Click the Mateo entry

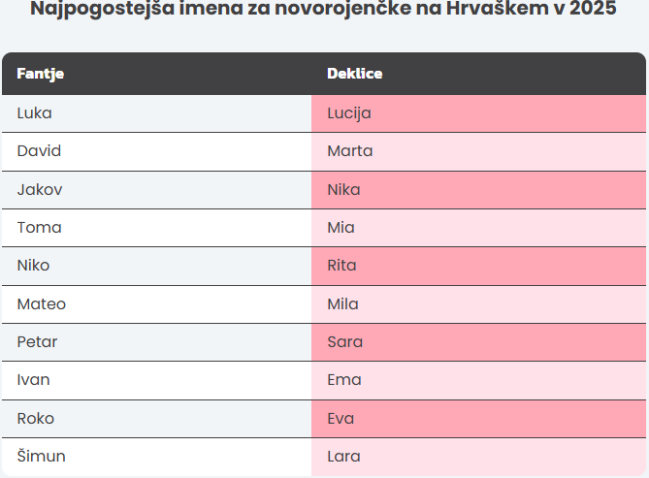click(x=41, y=303)
